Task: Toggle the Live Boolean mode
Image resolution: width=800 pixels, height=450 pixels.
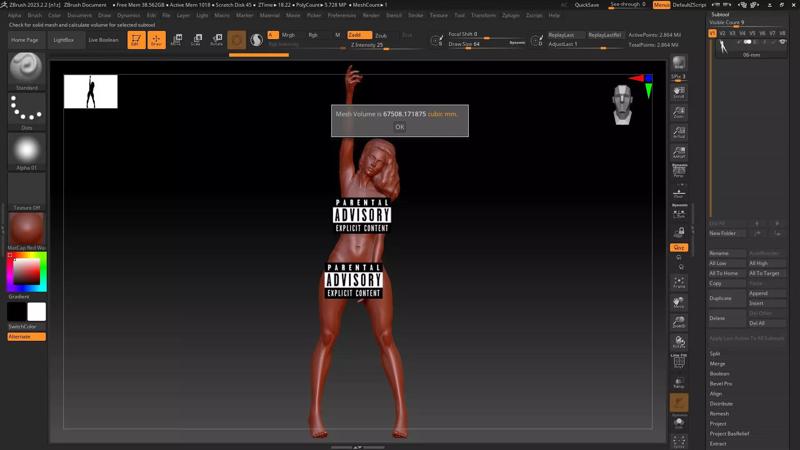Action: pos(103,40)
